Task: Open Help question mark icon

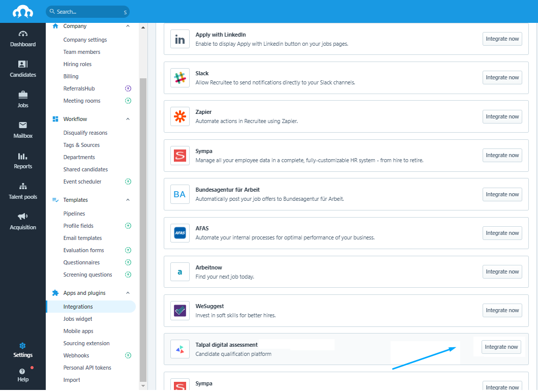Action: [22, 372]
